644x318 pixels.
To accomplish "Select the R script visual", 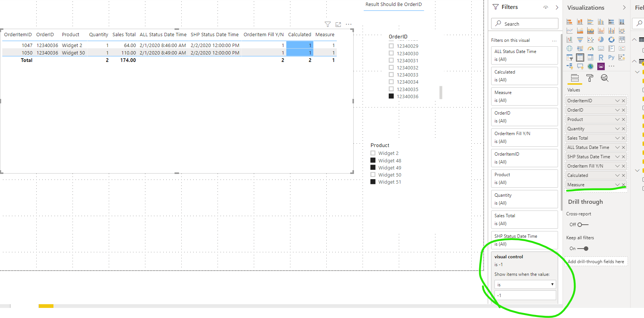I will point(601,57).
